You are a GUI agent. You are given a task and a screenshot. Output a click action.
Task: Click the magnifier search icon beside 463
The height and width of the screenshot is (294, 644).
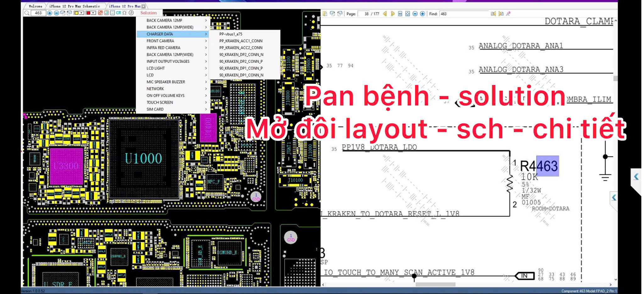click(27, 13)
